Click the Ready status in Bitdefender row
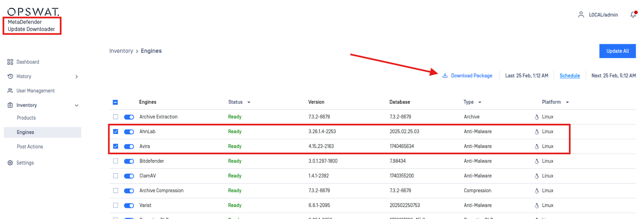The image size is (644, 219). pos(235,161)
